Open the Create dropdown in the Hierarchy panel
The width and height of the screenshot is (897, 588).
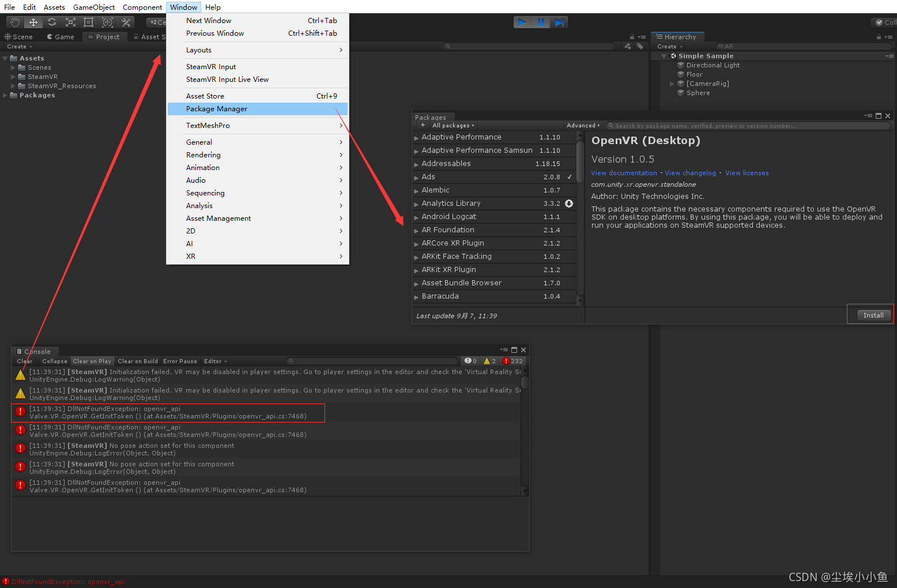point(669,47)
